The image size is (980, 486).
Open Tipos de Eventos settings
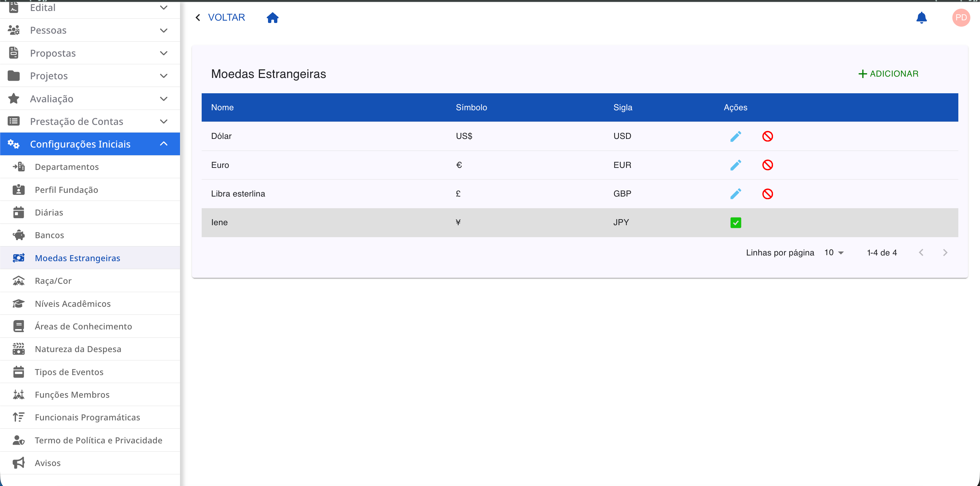pos(90,372)
